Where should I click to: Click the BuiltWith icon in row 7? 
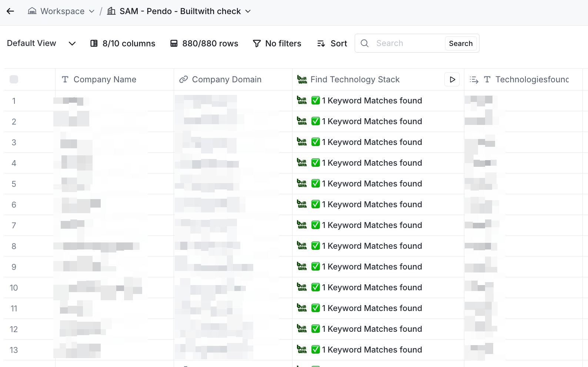click(x=302, y=225)
